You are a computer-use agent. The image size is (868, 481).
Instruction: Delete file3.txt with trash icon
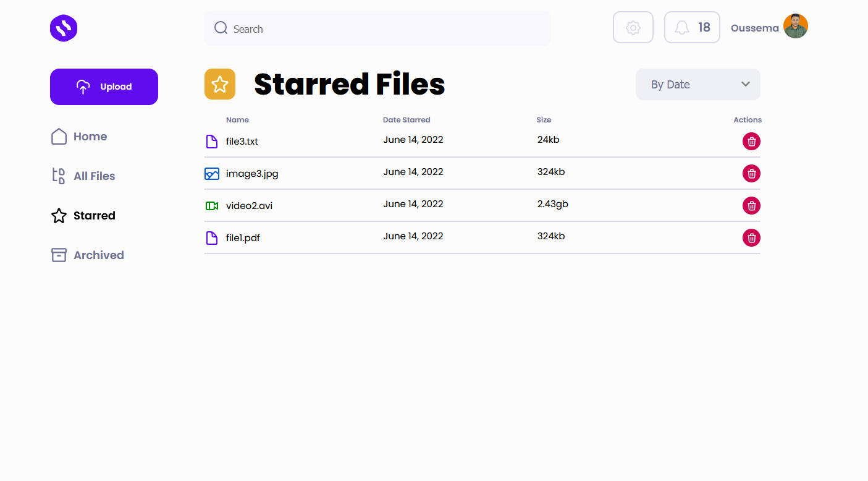pyautogui.click(x=751, y=142)
